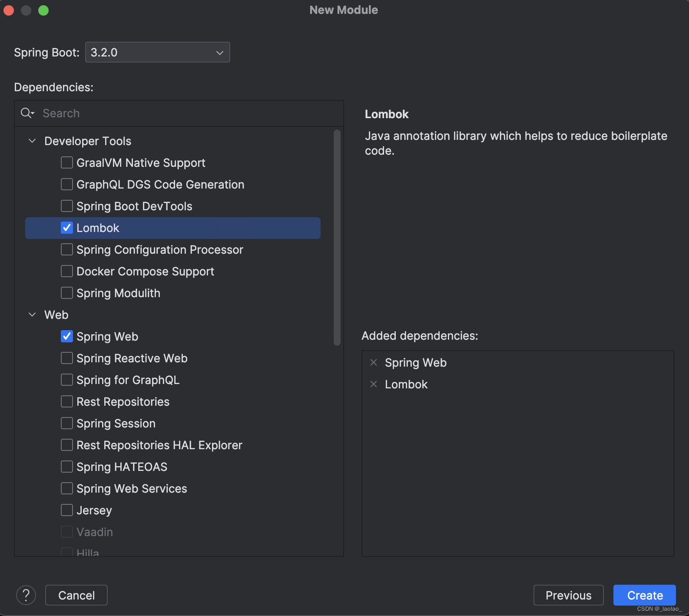Select the Web category label

56,315
